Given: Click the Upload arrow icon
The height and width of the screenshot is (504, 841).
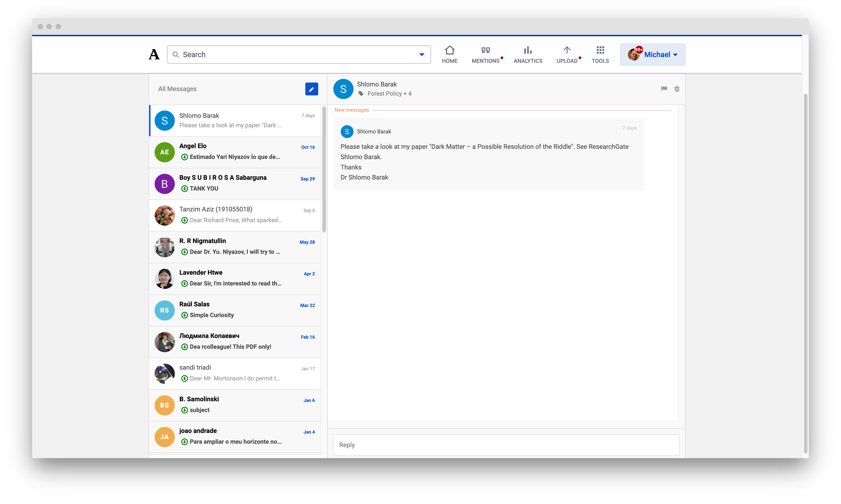Looking at the screenshot, I should coord(566,50).
